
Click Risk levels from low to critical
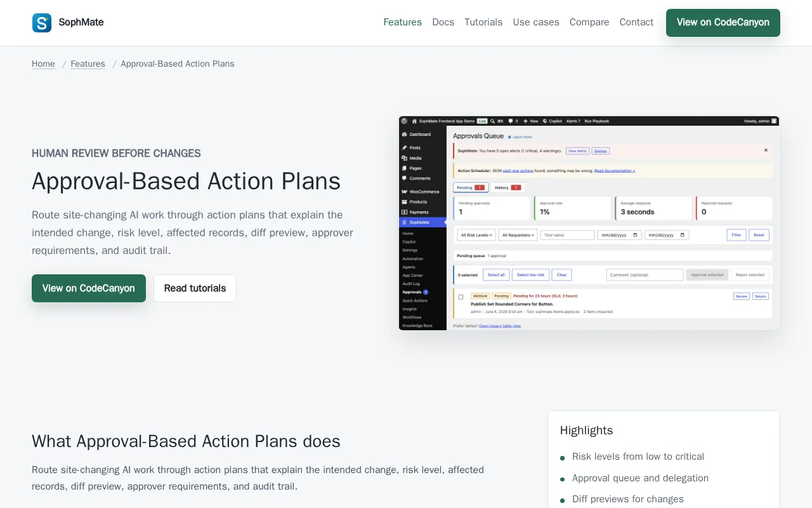pyautogui.click(x=638, y=457)
